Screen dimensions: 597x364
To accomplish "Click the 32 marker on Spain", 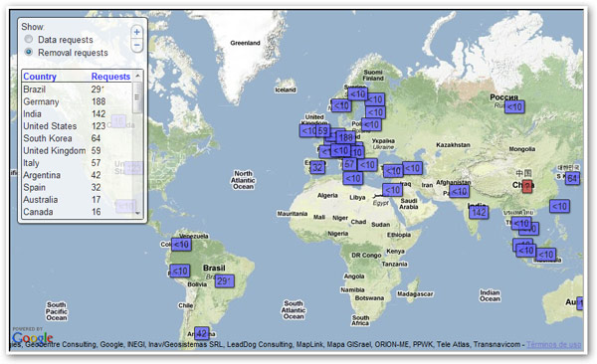I will 317,167.
